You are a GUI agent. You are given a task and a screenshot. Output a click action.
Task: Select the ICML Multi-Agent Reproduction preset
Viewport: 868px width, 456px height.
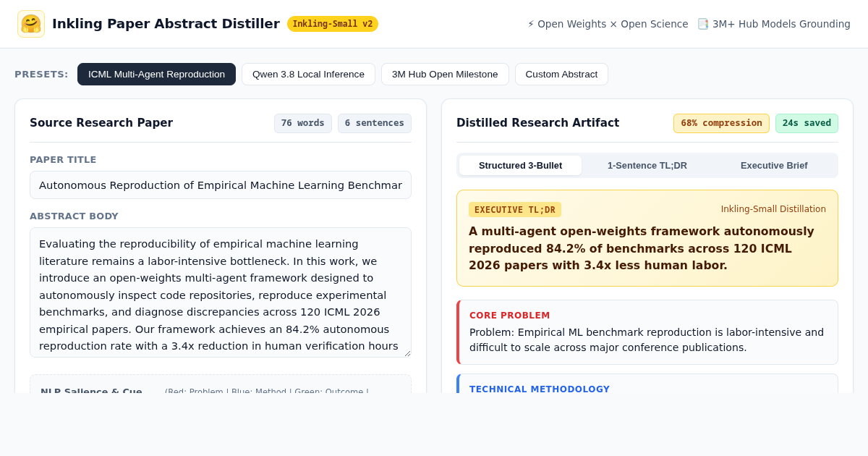156,74
